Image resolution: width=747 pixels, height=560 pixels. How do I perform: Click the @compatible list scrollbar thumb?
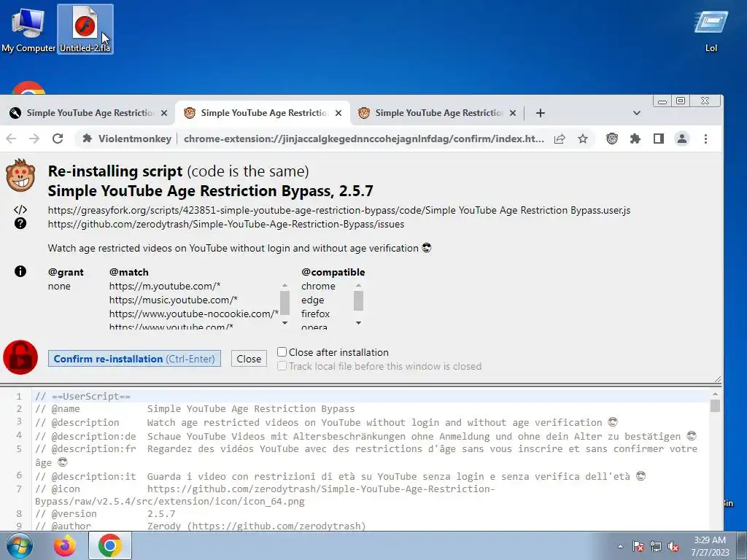tap(358, 301)
